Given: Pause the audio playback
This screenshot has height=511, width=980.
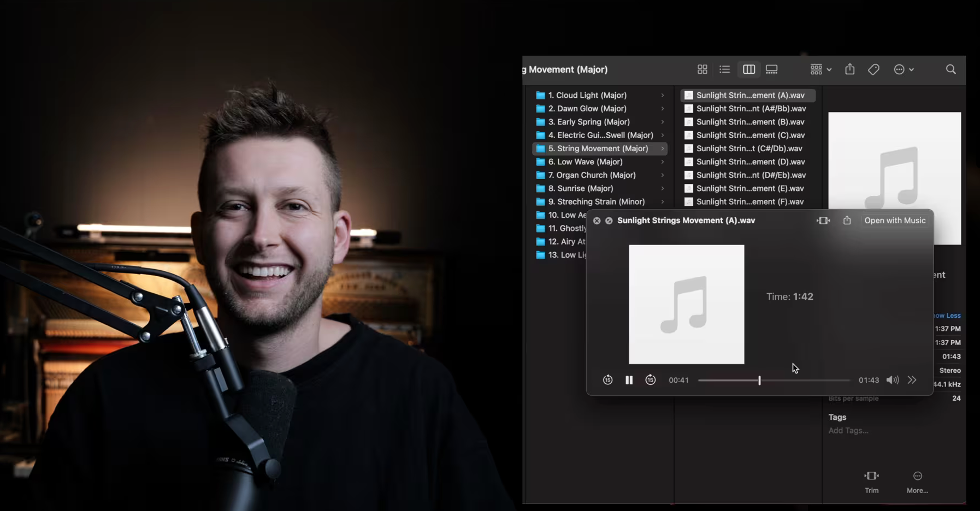Looking at the screenshot, I should click(629, 380).
